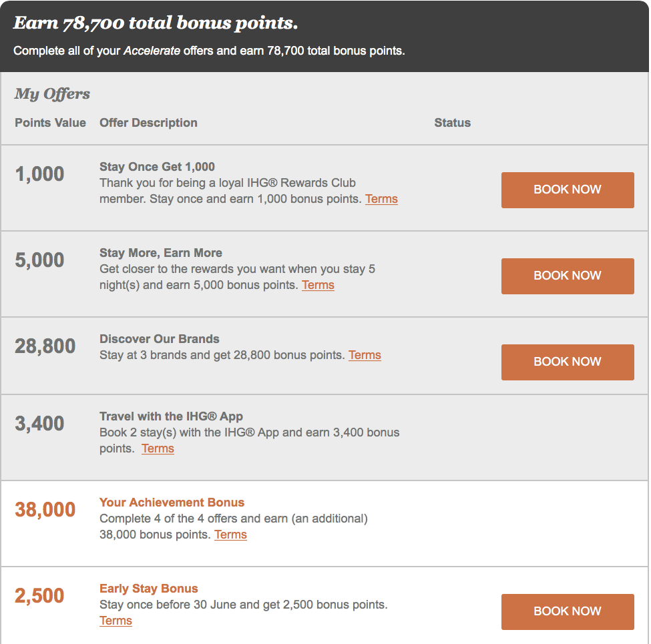Click Book Now for Stay More, Earn More
Image resolution: width=651 pixels, height=644 pixels.
(568, 276)
